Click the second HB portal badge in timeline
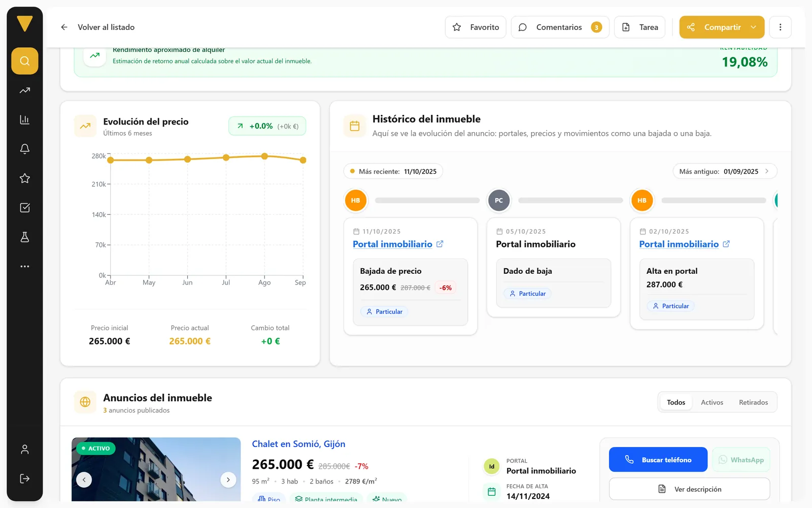The width and height of the screenshot is (812, 508). click(x=642, y=201)
